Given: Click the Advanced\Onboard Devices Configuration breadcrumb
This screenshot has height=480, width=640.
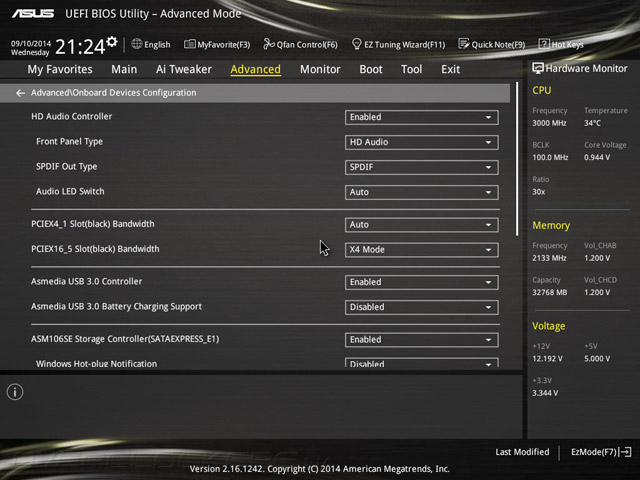Looking at the screenshot, I should 113,93.
